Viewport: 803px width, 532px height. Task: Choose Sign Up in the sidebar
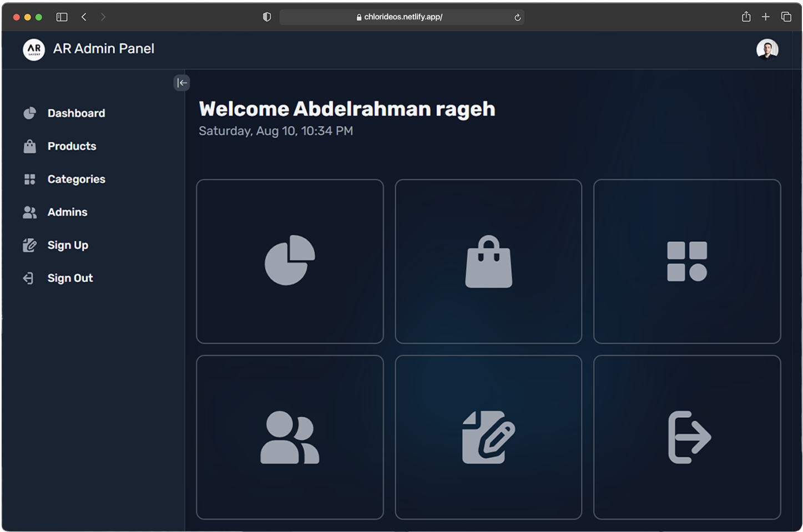tap(68, 245)
